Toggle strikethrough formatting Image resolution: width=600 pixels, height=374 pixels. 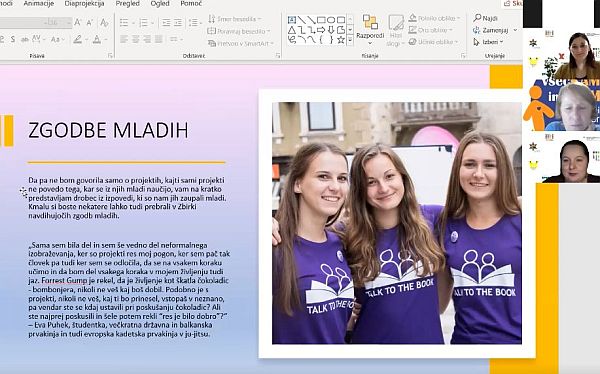(x=24, y=39)
